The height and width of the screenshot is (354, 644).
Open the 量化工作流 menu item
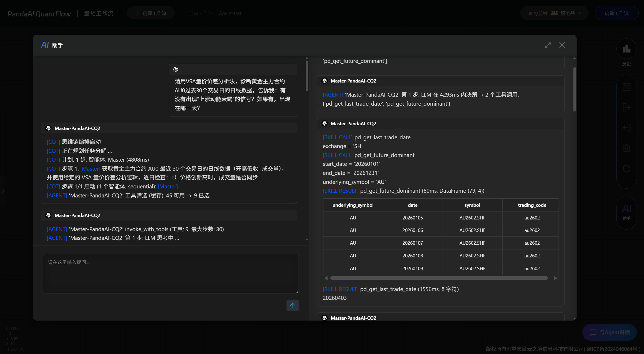point(98,13)
